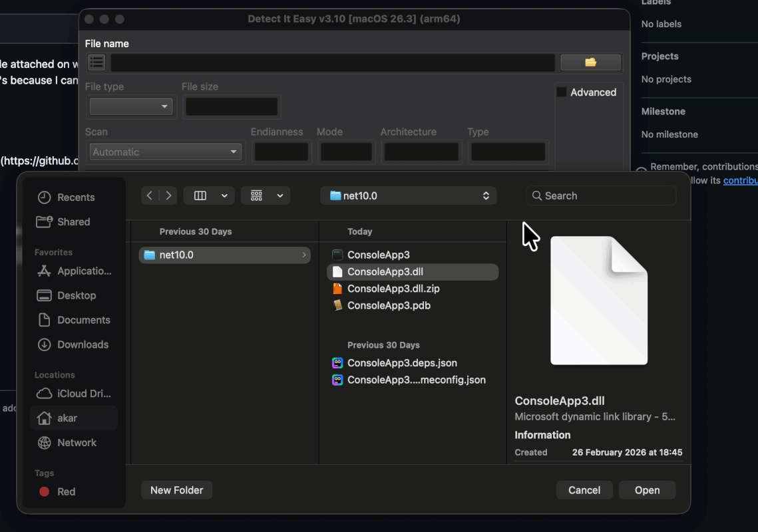Select the ConsoleApp3 runtimeconfig json file
The width and height of the screenshot is (758, 532).
pyautogui.click(x=413, y=380)
